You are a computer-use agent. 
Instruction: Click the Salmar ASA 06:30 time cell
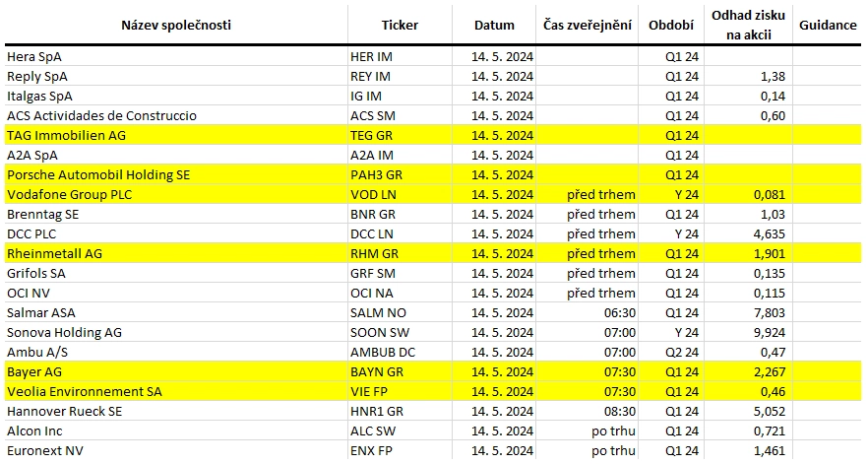[x=587, y=312]
